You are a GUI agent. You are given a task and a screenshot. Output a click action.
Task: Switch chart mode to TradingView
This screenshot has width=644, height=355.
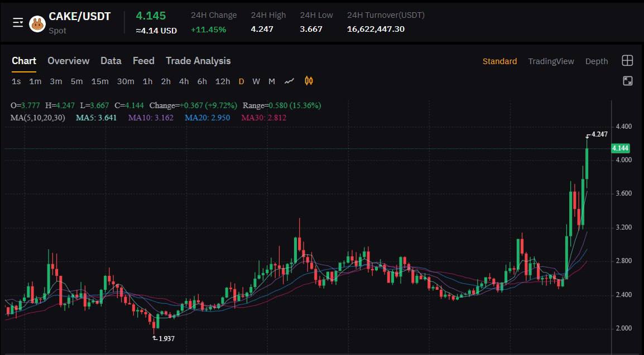pyautogui.click(x=551, y=61)
